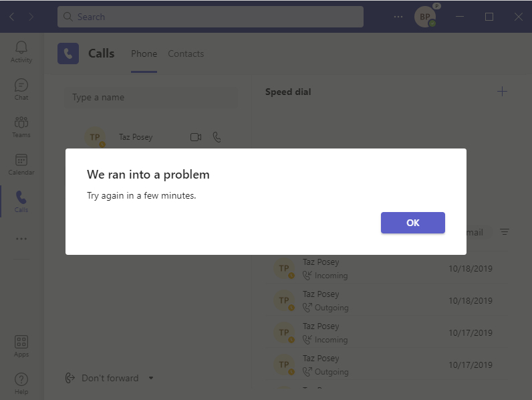Select the 10/18/2019 Outgoing call entry
The image size is (532, 400).
(387, 300)
